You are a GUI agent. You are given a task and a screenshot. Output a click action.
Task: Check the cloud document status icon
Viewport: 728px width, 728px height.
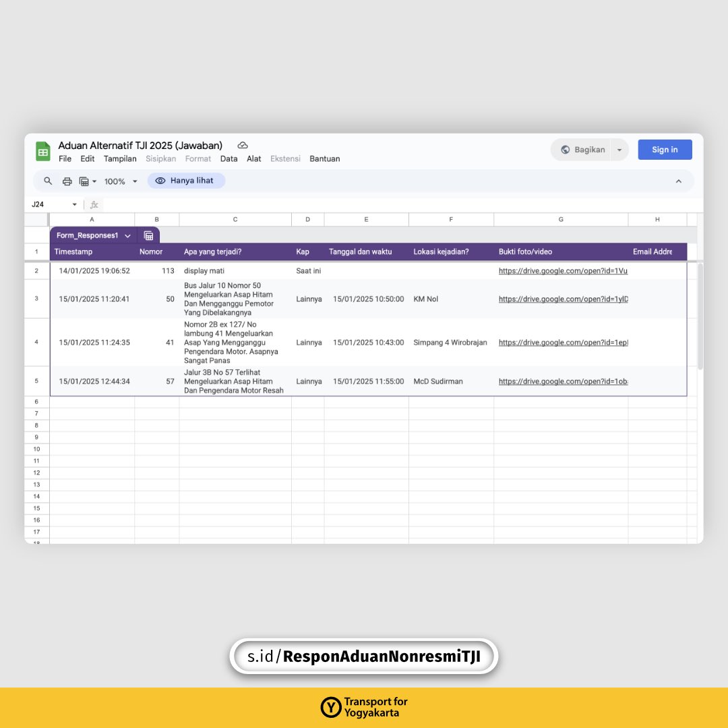243,146
